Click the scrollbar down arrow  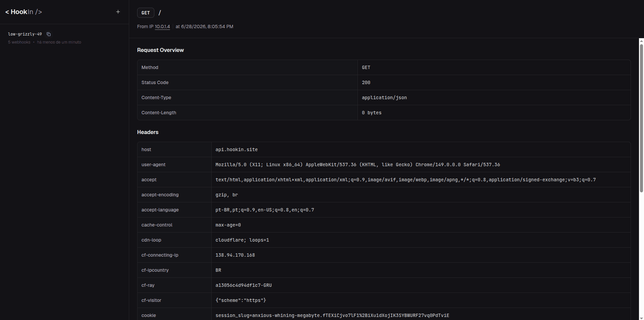641,318
